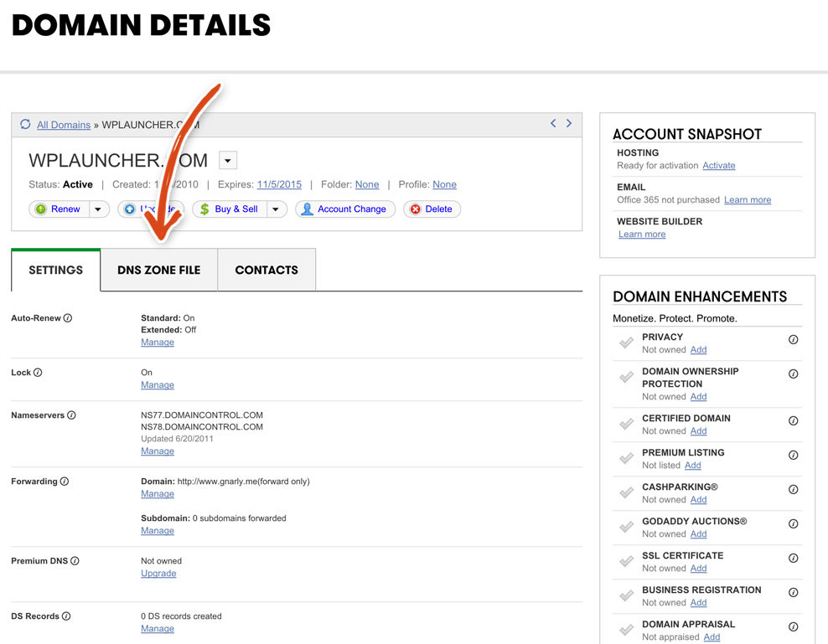Add a Premium Listing
828x644 pixels.
pyautogui.click(x=693, y=465)
